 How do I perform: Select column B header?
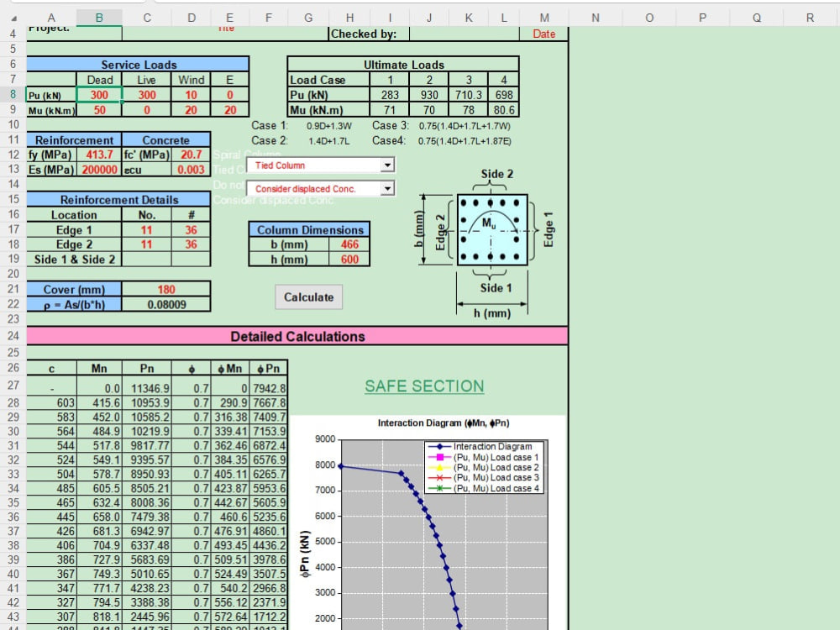[99, 18]
